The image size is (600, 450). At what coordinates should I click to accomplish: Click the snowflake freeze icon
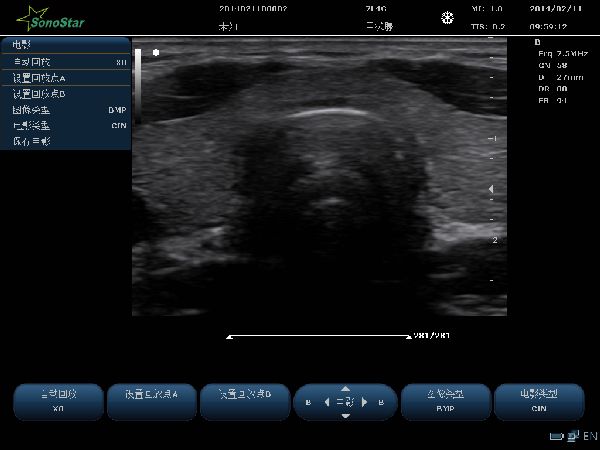(446, 18)
